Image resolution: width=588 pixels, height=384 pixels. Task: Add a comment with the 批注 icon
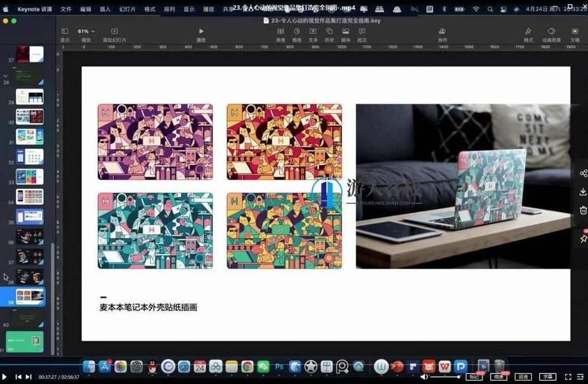[361, 31]
